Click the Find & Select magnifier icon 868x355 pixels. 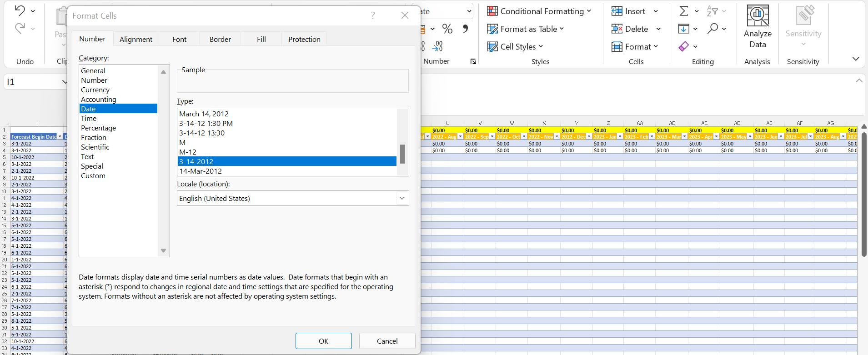click(712, 29)
